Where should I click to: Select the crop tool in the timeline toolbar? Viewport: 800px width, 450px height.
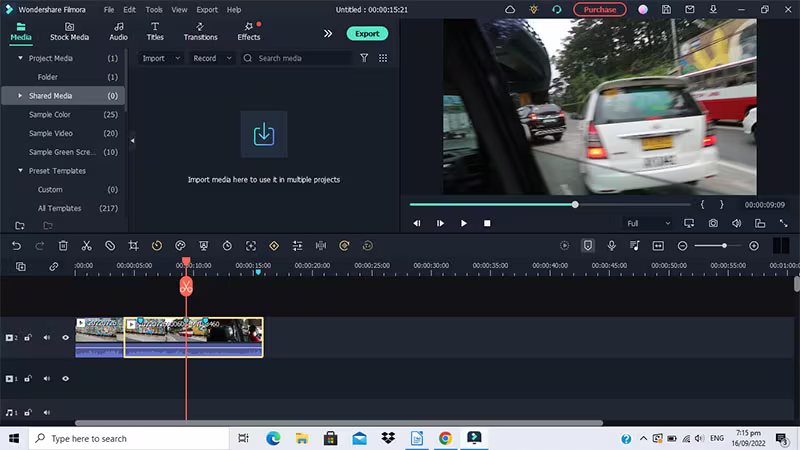point(133,245)
